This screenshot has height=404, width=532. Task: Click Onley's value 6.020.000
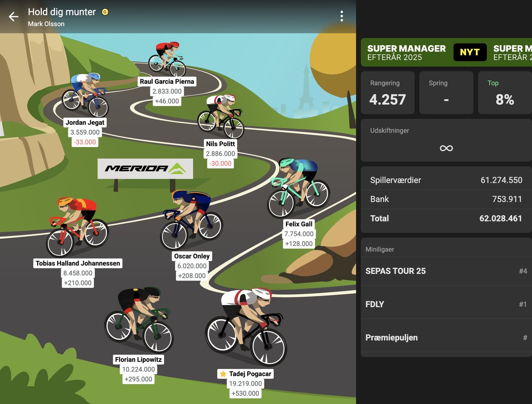192,266
